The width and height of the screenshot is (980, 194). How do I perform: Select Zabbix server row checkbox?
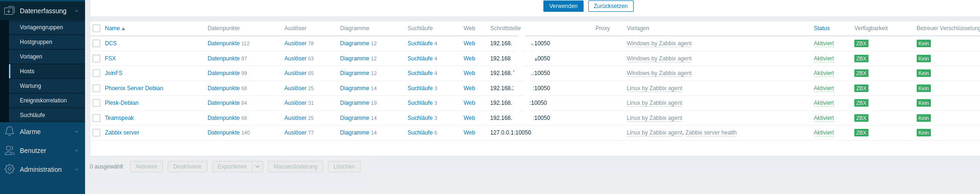click(x=96, y=133)
